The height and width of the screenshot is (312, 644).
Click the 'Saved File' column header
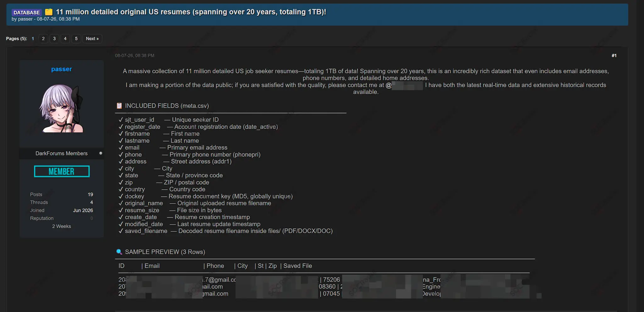click(x=298, y=266)
